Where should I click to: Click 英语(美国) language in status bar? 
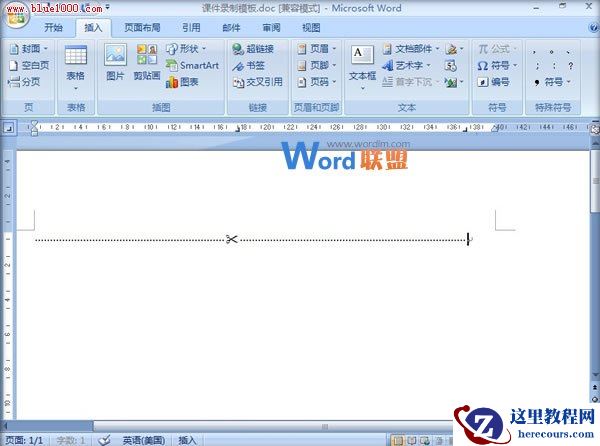coord(144,440)
